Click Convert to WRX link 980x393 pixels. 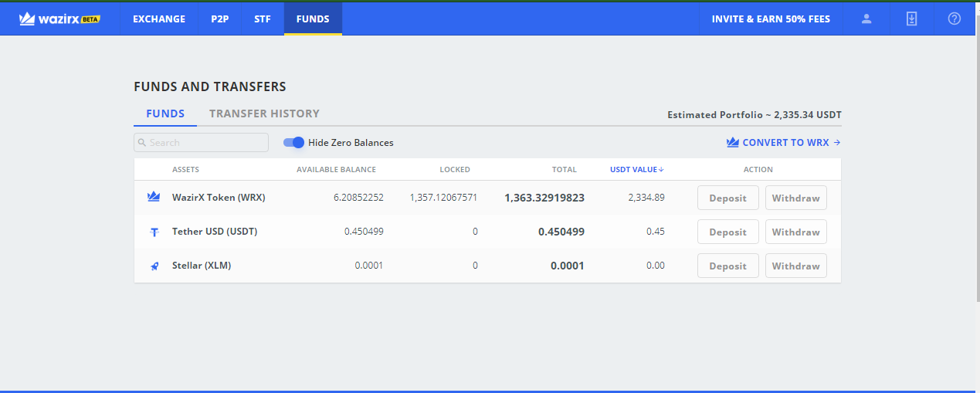783,142
